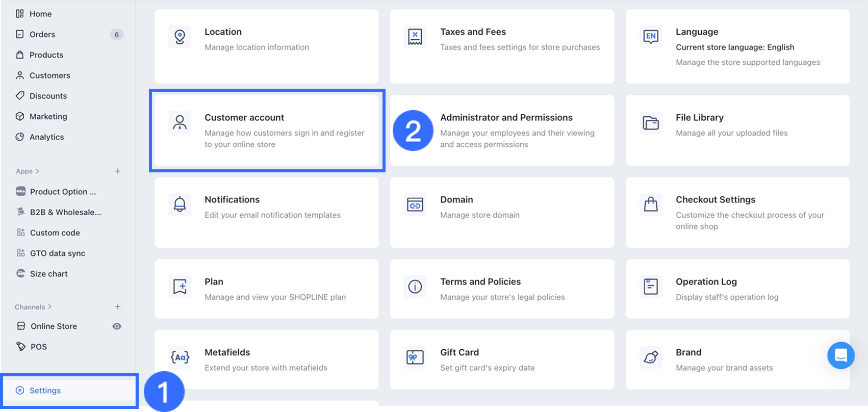Click the GTO data sync app icon
This screenshot has width=868, height=412.
21,253
